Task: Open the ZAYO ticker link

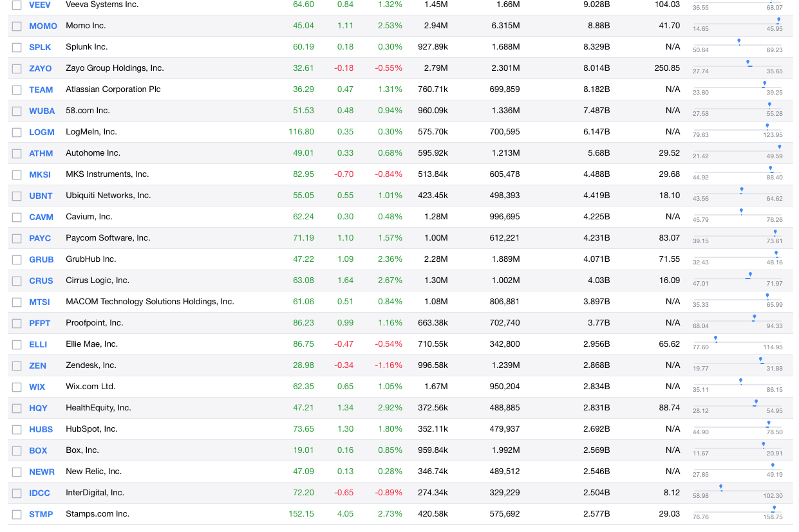Action: (x=40, y=68)
